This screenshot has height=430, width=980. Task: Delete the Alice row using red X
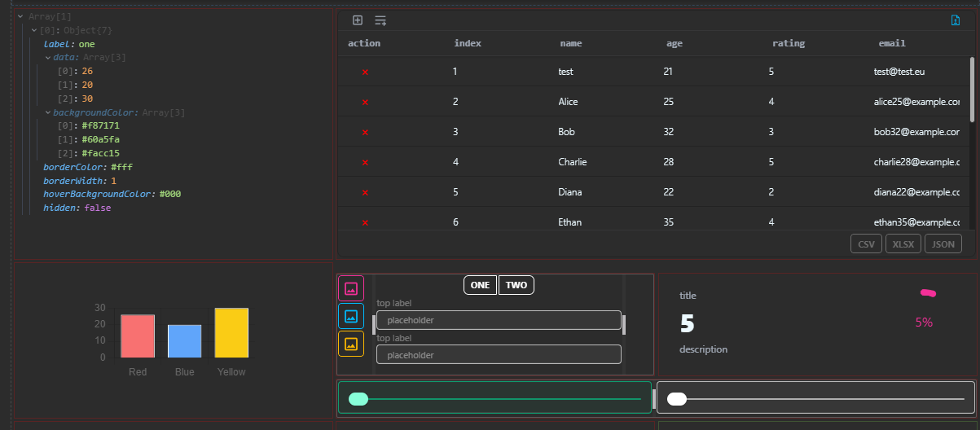pos(365,102)
